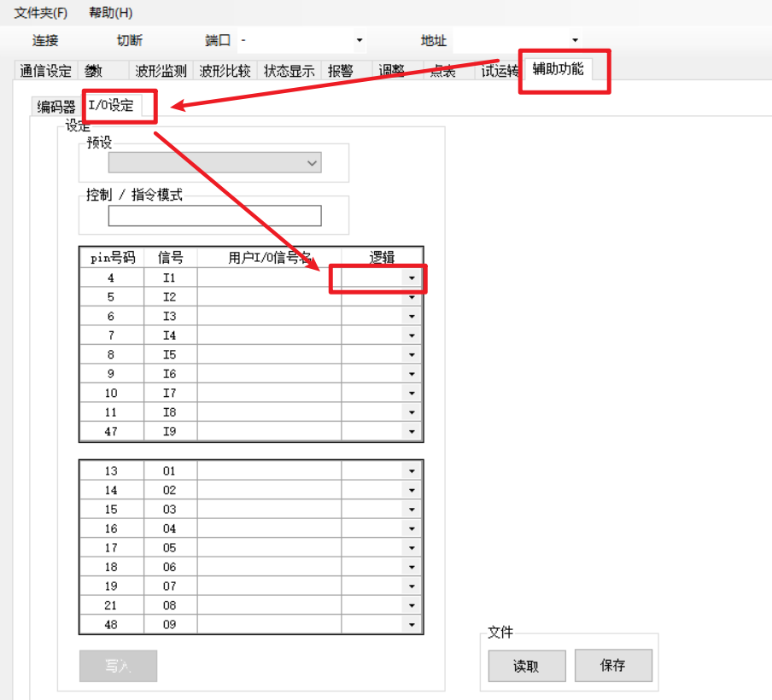Click user I/O signal name cell for I5

click(x=269, y=355)
